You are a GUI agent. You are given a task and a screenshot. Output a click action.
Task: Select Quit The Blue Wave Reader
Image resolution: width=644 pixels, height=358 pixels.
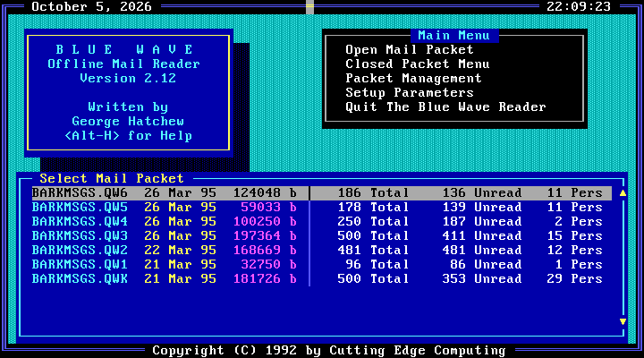[x=445, y=107]
